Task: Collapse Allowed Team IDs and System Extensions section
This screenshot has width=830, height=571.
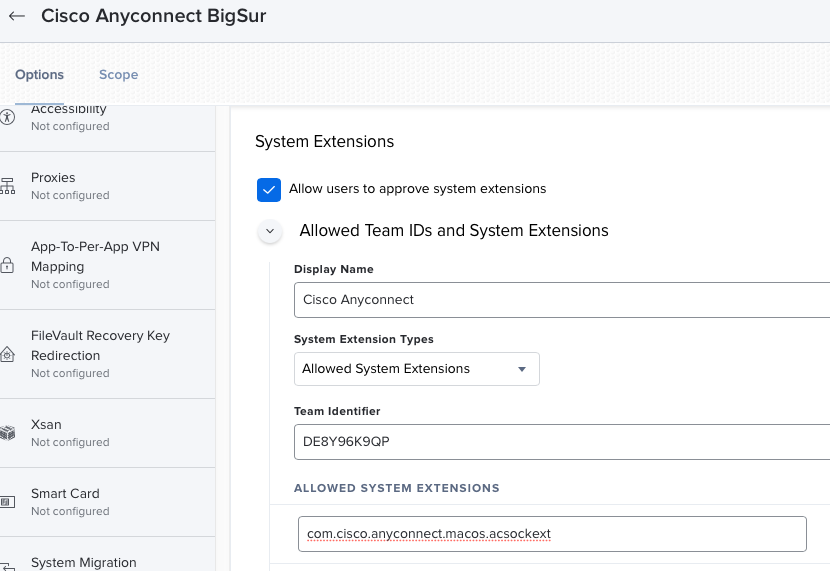Action: [270, 231]
